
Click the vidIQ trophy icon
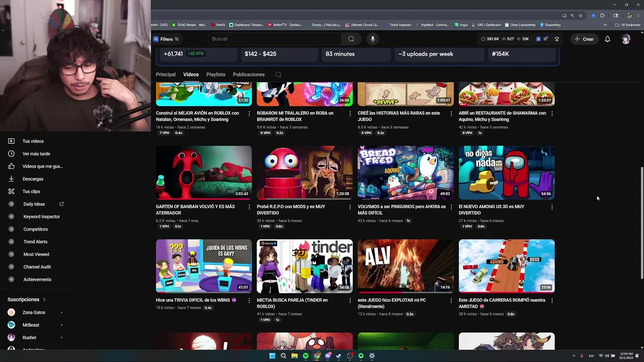click(556, 39)
